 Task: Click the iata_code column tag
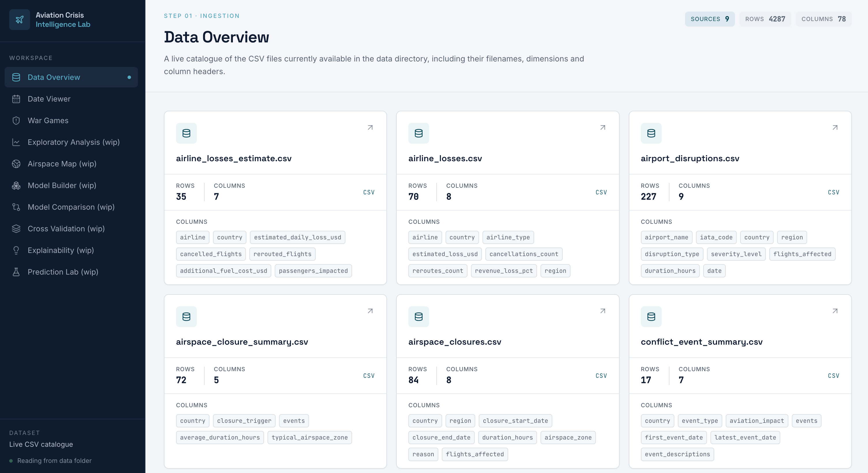pyautogui.click(x=716, y=237)
